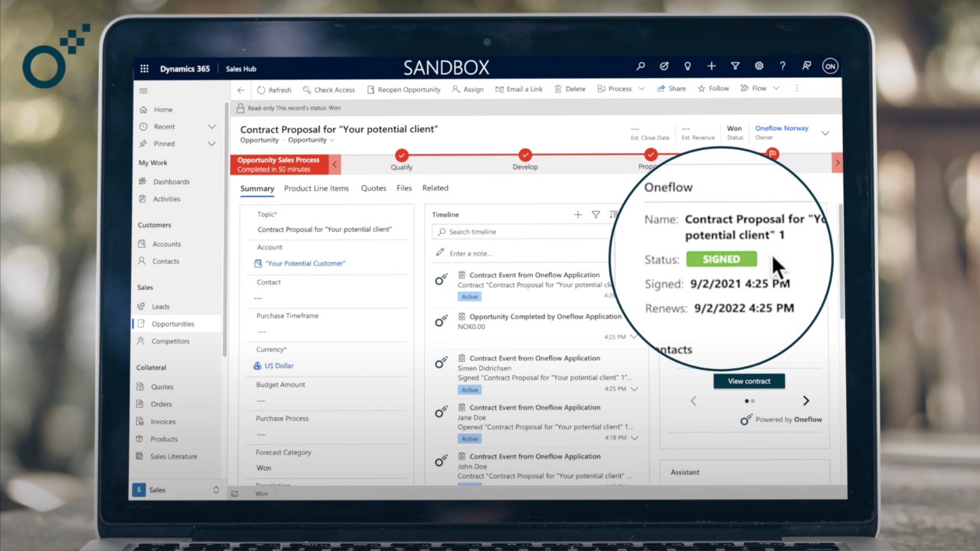Open Competitors in sidebar
This screenshot has height=551, width=980.
pos(170,341)
